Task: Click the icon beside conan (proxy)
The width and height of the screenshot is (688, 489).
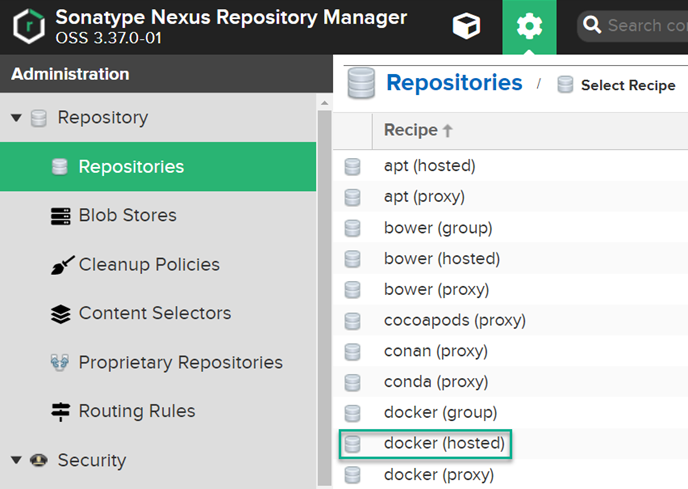Action: pos(352,352)
